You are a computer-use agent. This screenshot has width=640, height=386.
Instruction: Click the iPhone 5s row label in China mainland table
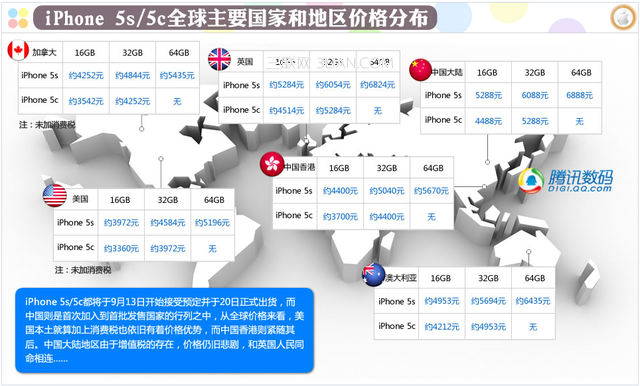(443, 95)
